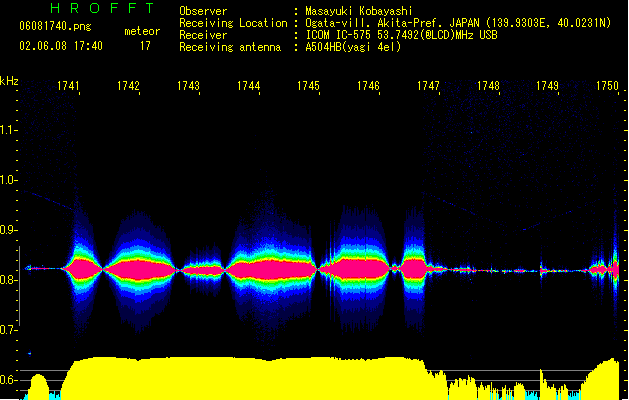Click the 1742 time marker
Screen dimensions: 629x400
coord(128,86)
